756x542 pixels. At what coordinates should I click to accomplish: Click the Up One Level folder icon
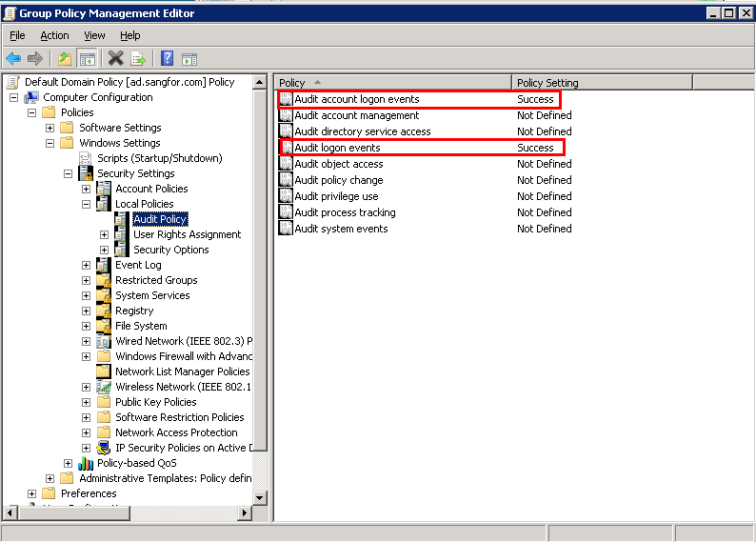65,59
